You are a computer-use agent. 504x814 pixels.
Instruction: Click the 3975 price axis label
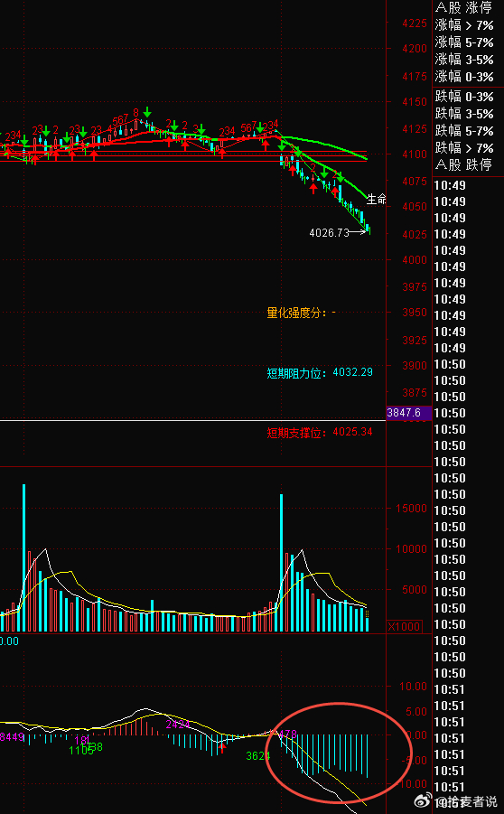coord(415,286)
